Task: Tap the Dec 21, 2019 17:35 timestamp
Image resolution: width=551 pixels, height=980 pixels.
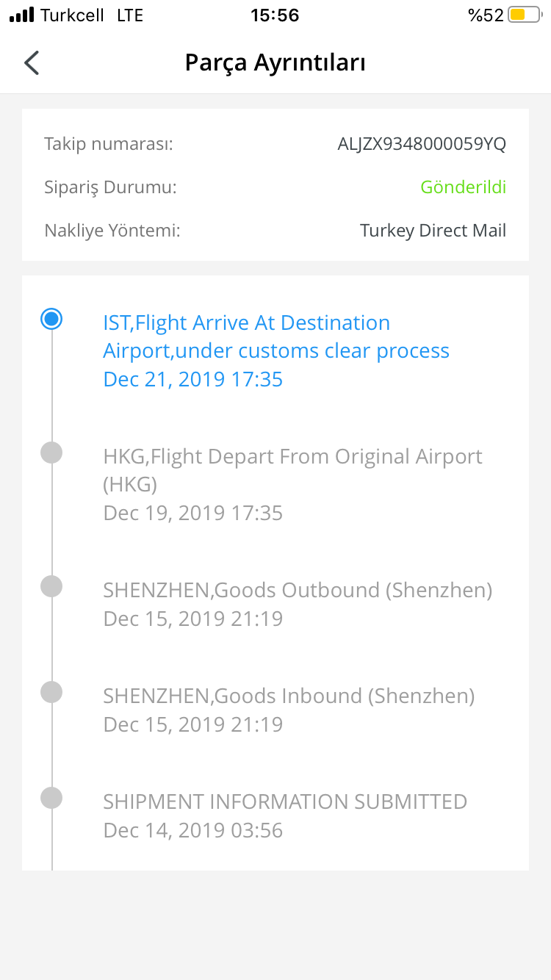Action: pos(193,379)
